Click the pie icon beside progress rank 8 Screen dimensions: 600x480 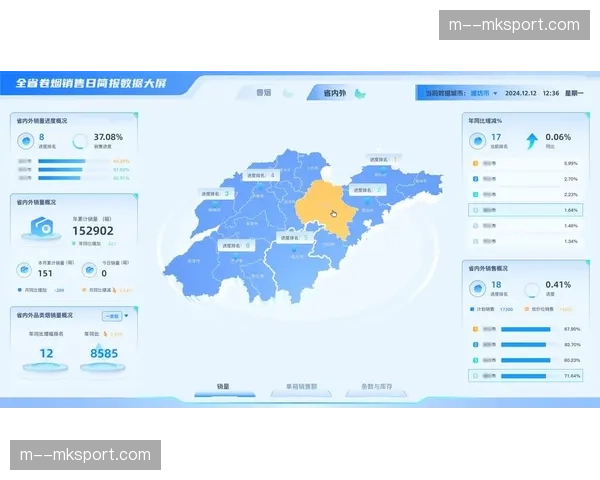point(26,141)
